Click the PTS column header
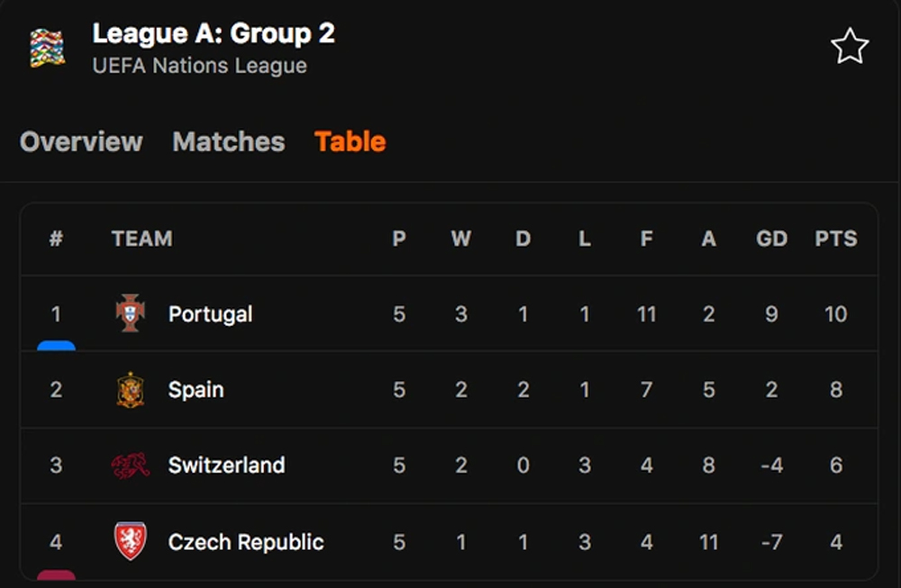The image size is (901, 588). pyautogui.click(x=836, y=239)
